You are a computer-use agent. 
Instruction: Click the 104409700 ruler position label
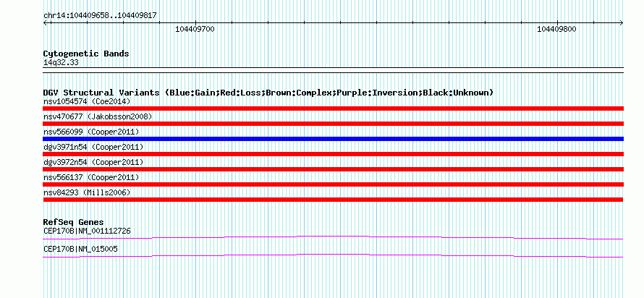click(x=195, y=29)
